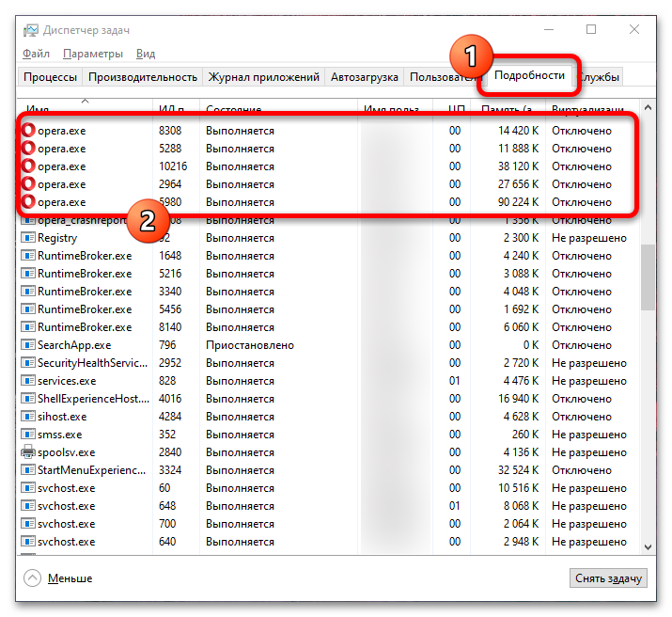The height and width of the screenshot is (617, 672).
Task: Click the 260 K memory value
Action: pos(525,435)
